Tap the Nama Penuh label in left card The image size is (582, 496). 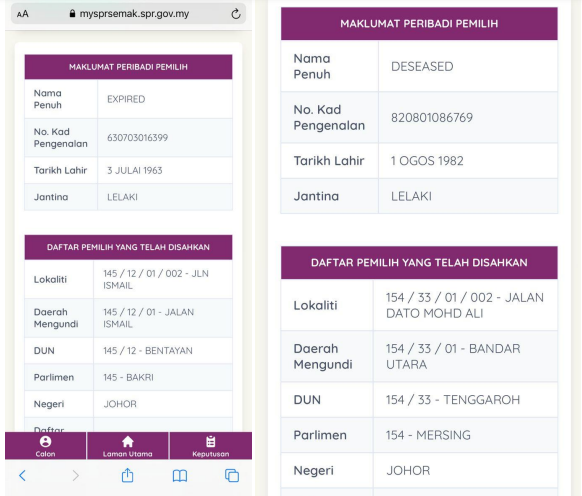coord(48,99)
